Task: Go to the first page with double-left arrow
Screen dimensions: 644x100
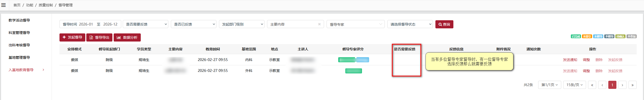Action: pyautogui.click(x=592, y=85)
